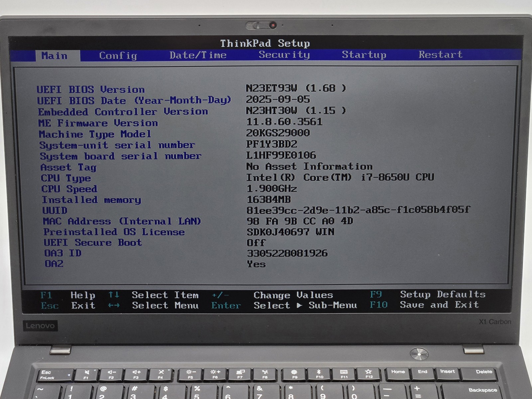Switch to the Restart tab

coord(441,54)
